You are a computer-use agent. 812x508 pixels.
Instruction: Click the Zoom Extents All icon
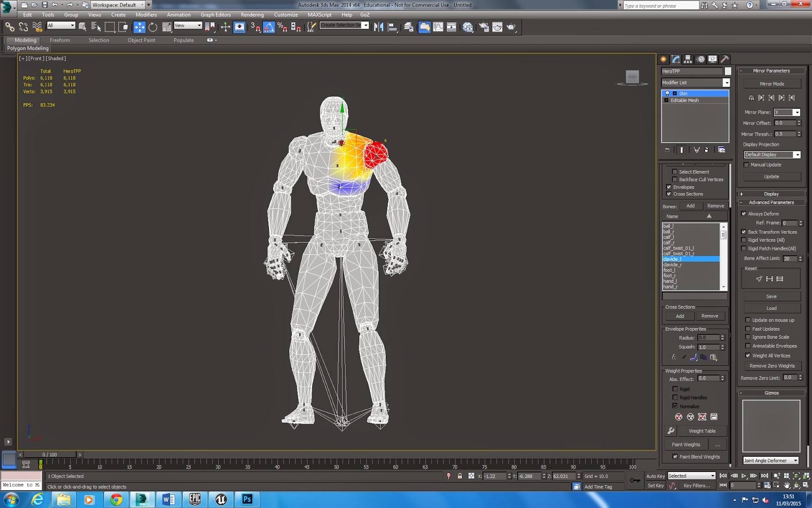coord(806,476)
